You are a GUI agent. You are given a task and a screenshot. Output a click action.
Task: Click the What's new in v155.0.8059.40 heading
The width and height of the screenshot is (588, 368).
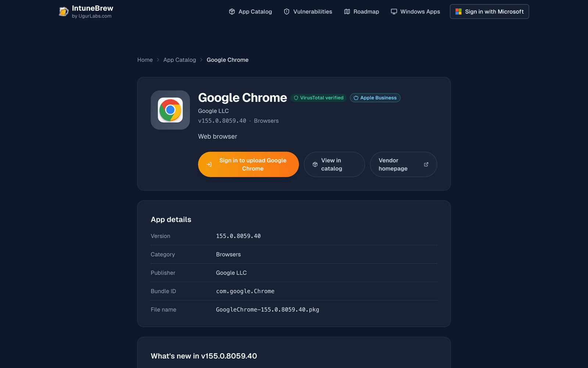click(x=204, y=356)
